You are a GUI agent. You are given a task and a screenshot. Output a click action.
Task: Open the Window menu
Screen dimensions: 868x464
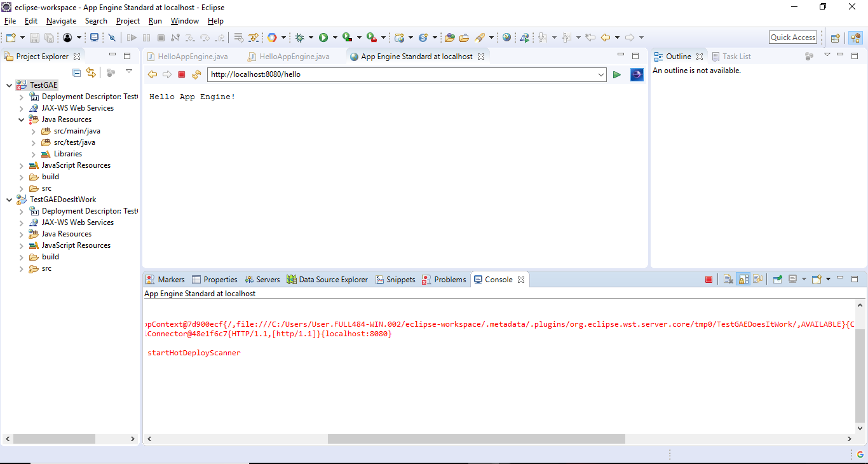click(x=185, y=21)
